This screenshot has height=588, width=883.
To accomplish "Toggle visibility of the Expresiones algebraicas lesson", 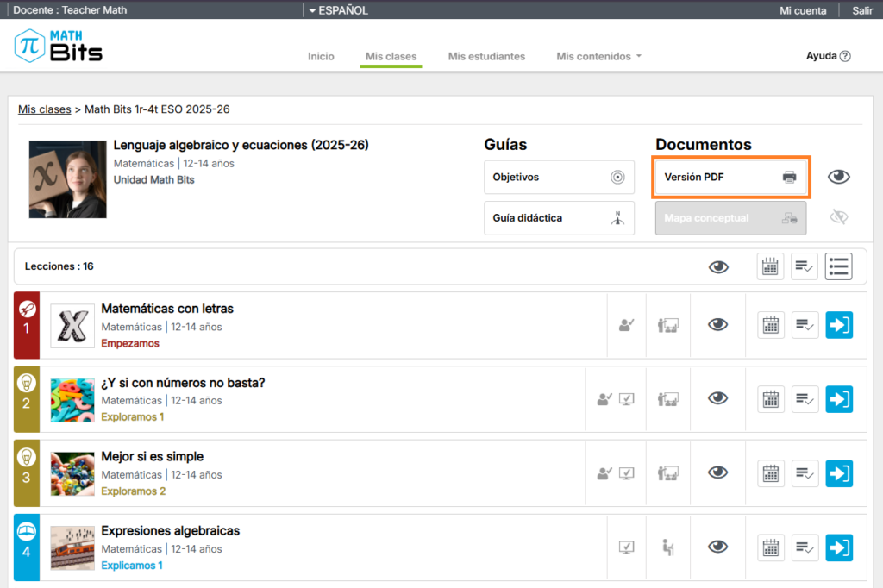I will click(718, 547).
